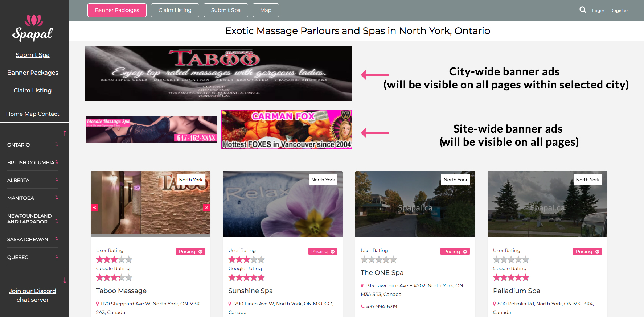
Task: Click map pin icon beside 800 Petrolia Rd address
Action: click(495, 304)
